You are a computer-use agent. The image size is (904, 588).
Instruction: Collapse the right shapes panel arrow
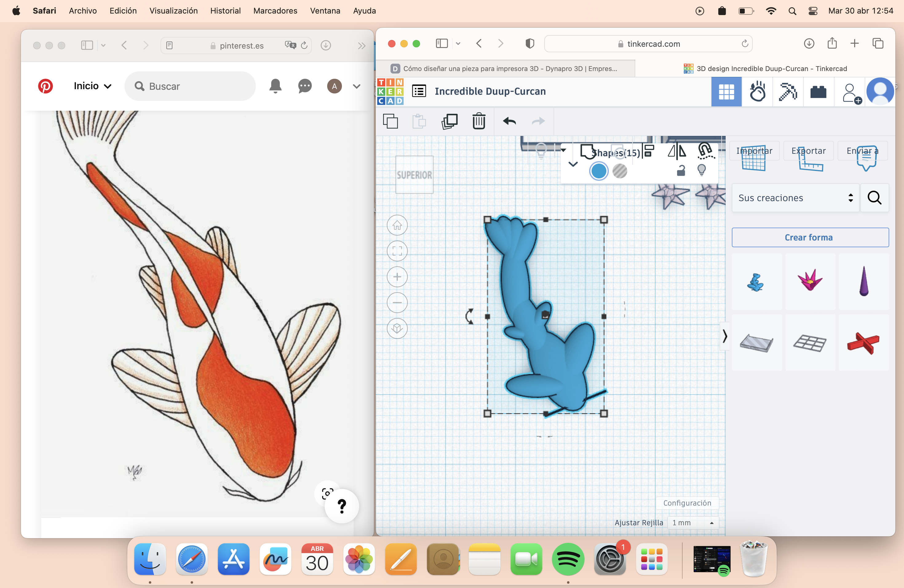pyautogui.click(x=725, y=336)
